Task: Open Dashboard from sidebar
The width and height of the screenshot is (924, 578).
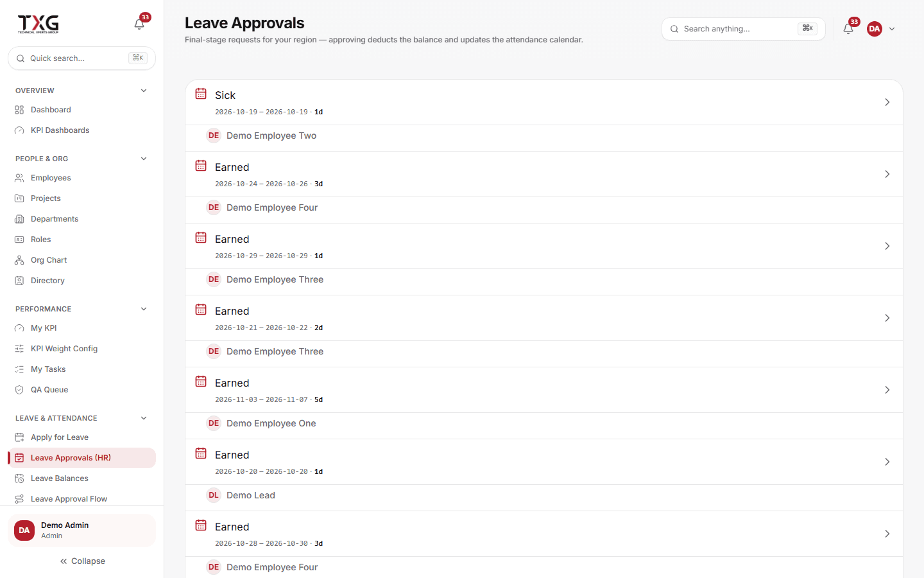Action: pyautogui.click(x=81, y=110)
